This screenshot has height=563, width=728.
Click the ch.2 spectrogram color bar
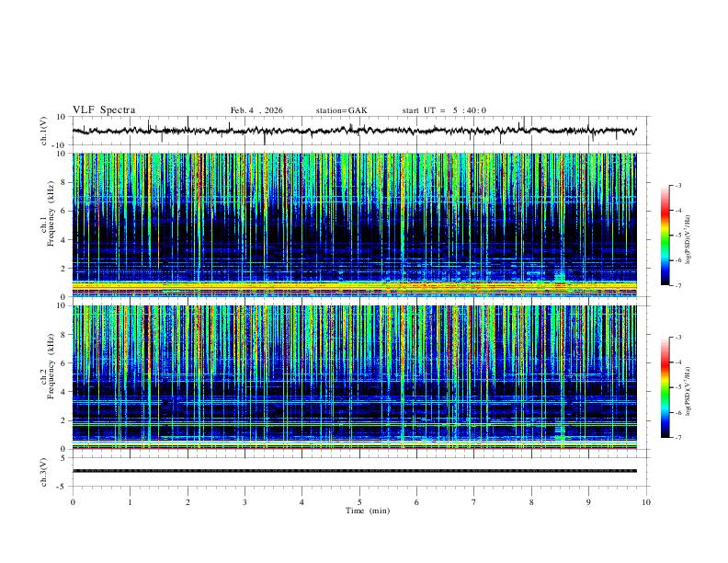[x=665, y=387]
